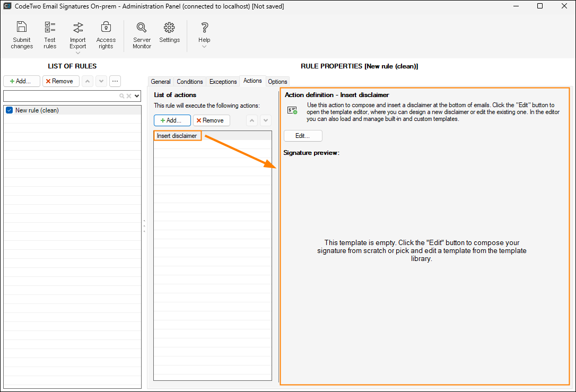Click the Help question mark icon
Image resolution: width=576 pixels, height=392 pixels.
pyautogui.click(x=204, y=28)
